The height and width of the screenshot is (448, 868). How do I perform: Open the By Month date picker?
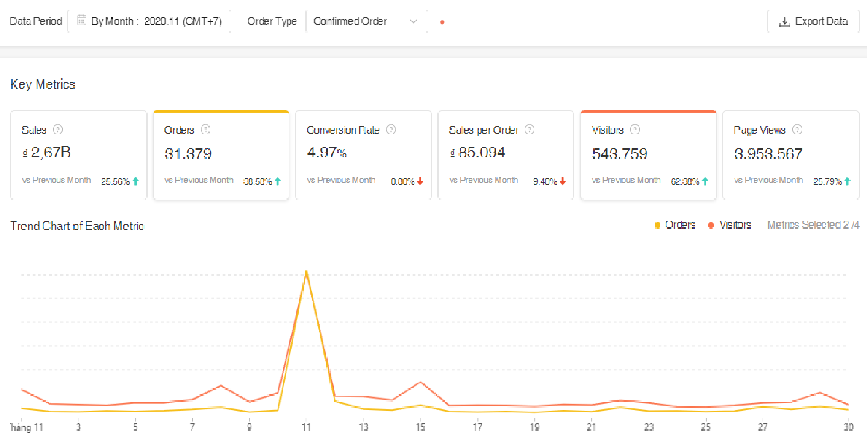[149, 21]
